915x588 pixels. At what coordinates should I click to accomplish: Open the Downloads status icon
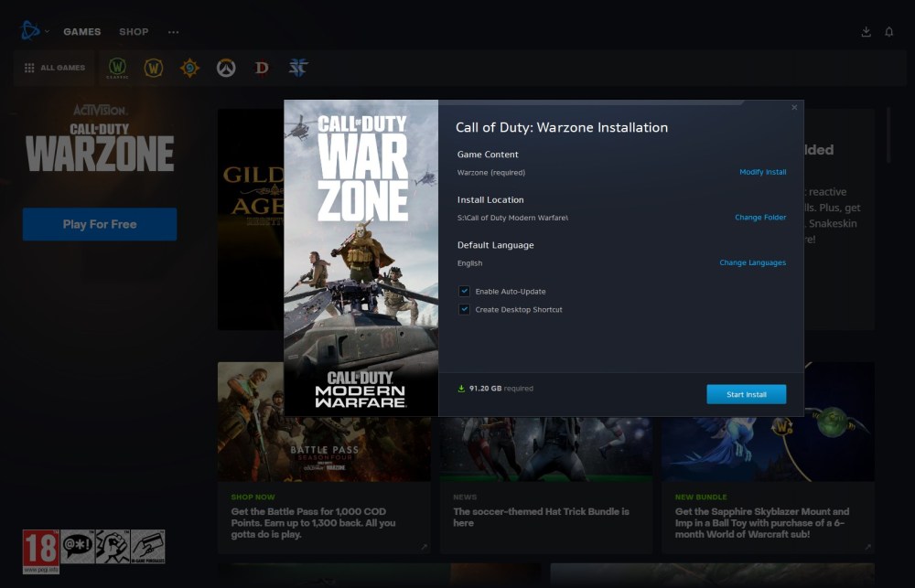tap(866, 31)
